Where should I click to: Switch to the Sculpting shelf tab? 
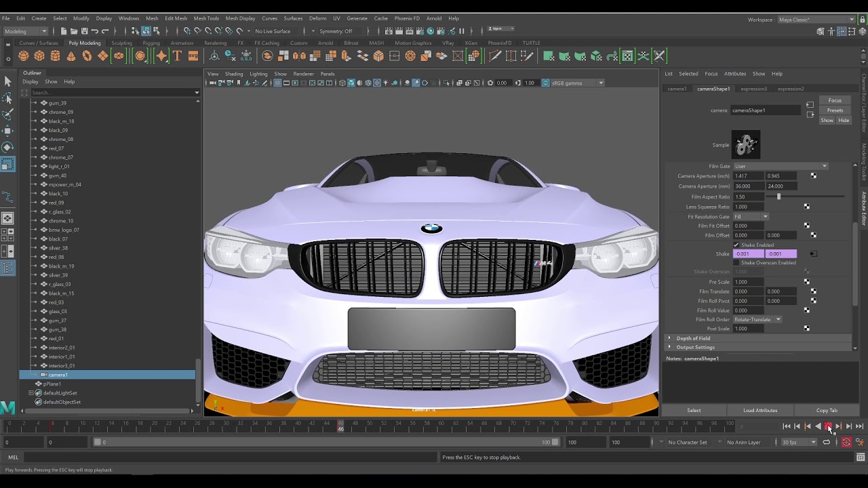click(121, 43)
